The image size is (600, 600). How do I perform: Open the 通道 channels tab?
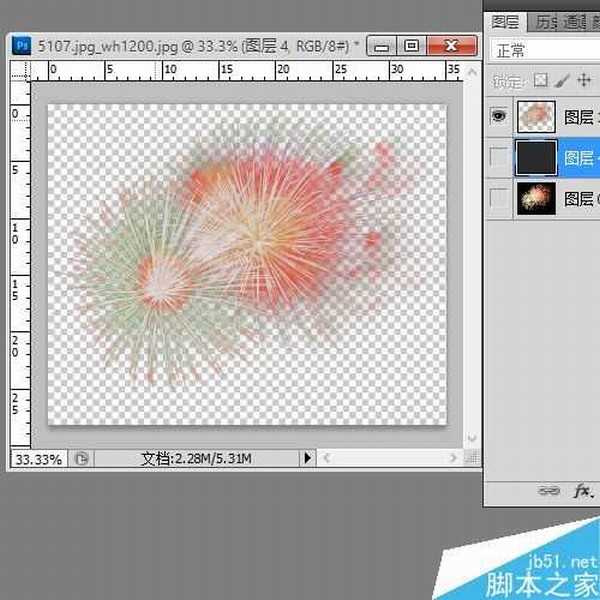tap(572, 21)
